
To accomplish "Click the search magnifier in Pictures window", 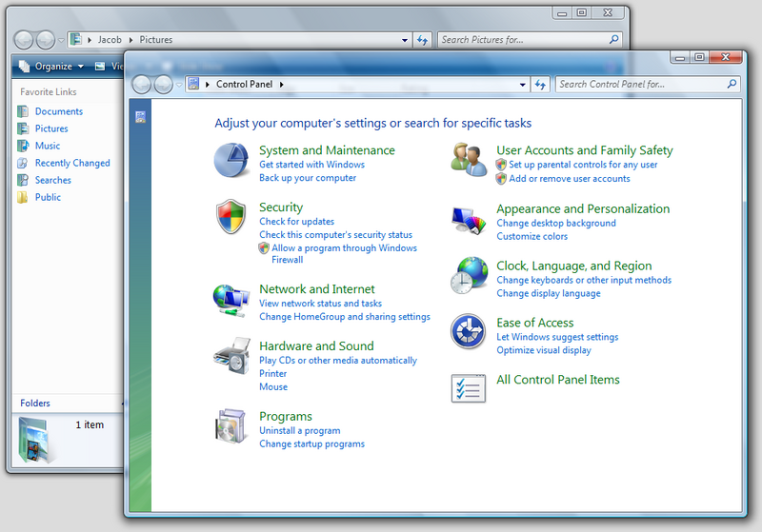I will point(613,39).
